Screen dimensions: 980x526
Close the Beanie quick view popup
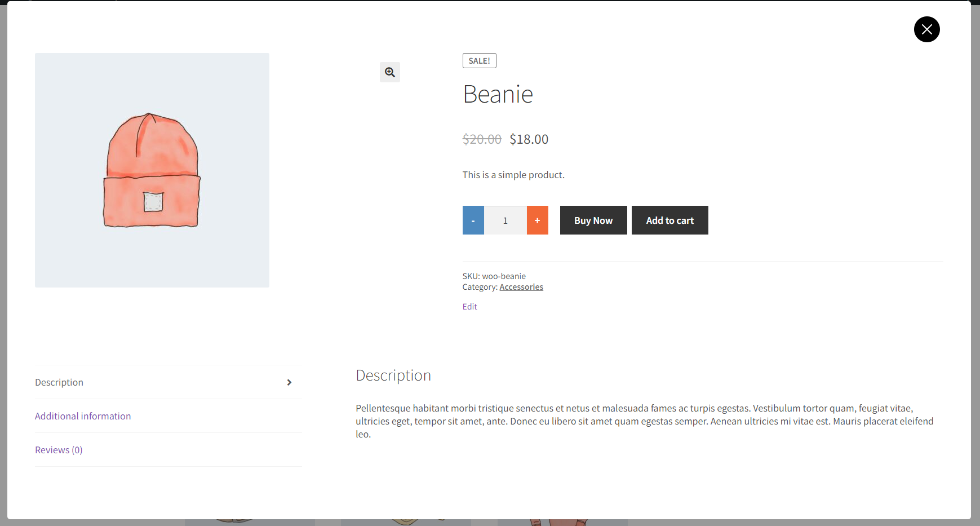click(926, 29)
